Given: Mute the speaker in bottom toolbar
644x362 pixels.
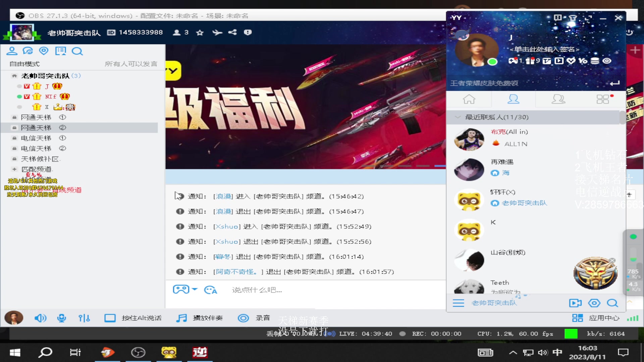Looking at the screenshot, I should 40,318.
